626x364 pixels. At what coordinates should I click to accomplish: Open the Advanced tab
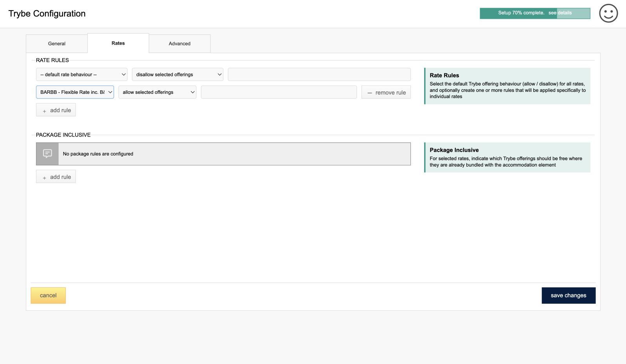click(x=180, y=43)
